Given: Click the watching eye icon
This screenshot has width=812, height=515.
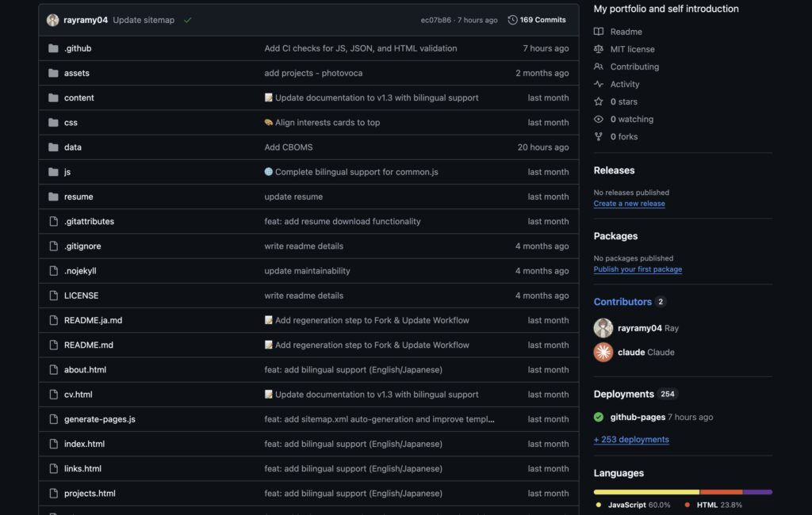Looking at the screenshot, I should pyautogui.click(x=599, y=119).
